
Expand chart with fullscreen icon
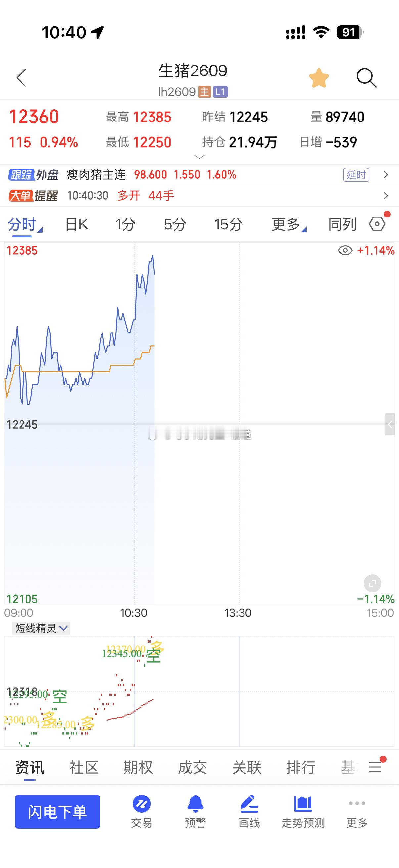(x=373, y=583)
